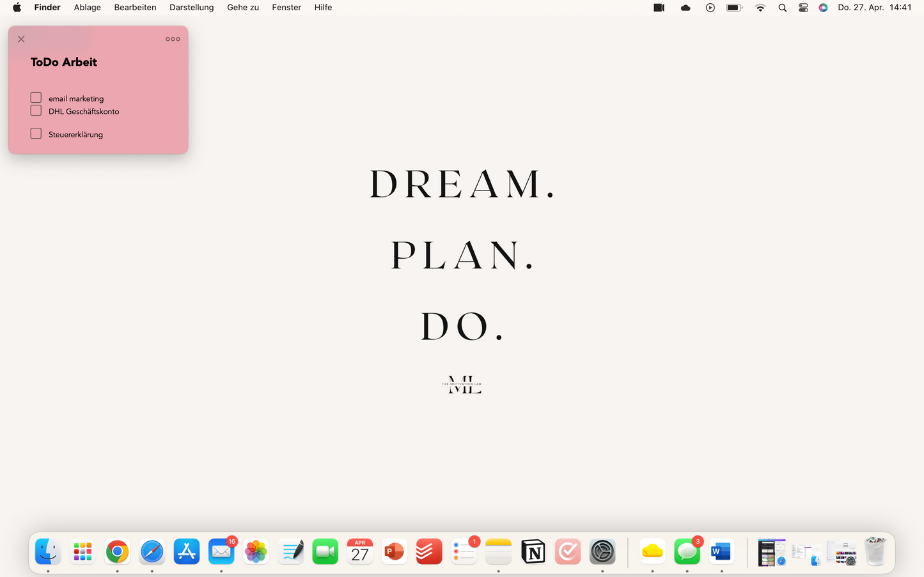The height and width of the screenshot is (577, 924).
Task: Open Microsoft Word from the dock
Action: click(x=721, y=551)
